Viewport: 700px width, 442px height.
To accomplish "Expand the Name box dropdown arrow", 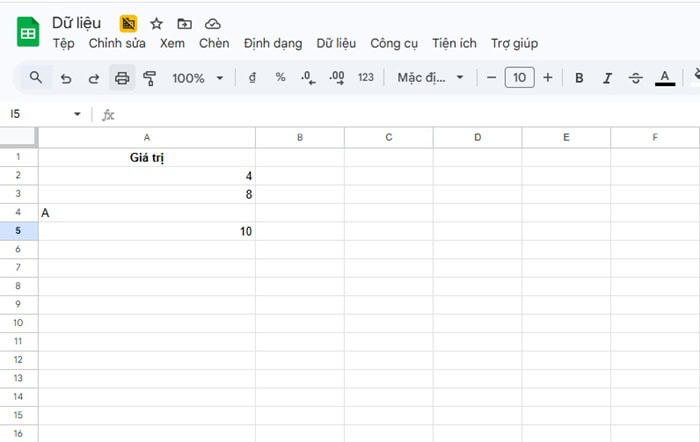I will point(77,115).
